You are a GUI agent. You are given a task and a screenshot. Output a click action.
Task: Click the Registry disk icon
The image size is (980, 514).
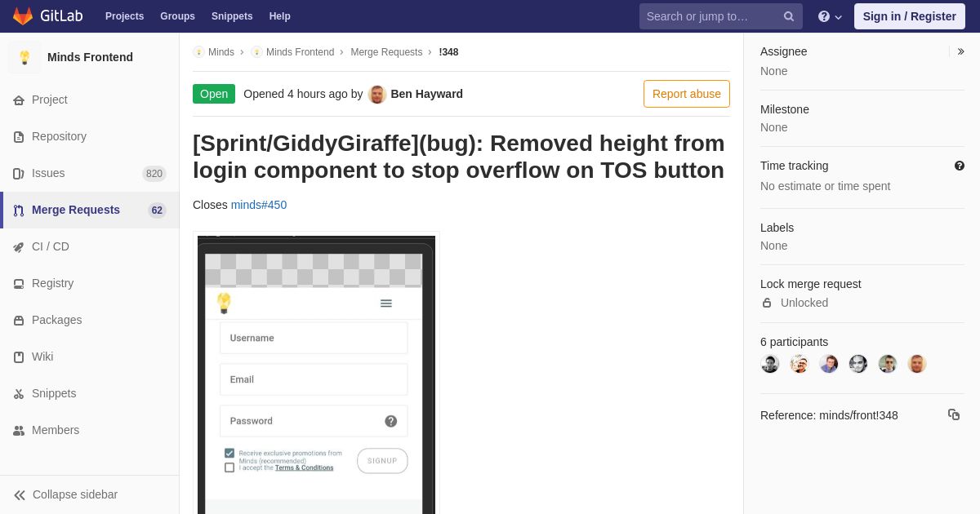(19, 284)
